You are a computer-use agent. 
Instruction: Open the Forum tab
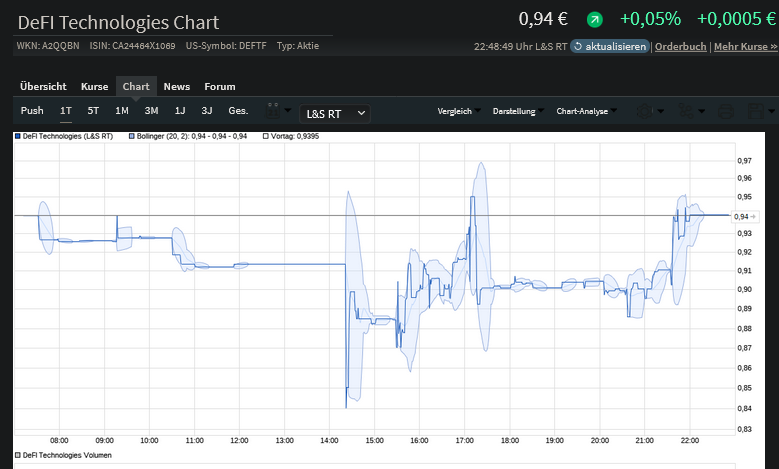click(x=220, y=87)
